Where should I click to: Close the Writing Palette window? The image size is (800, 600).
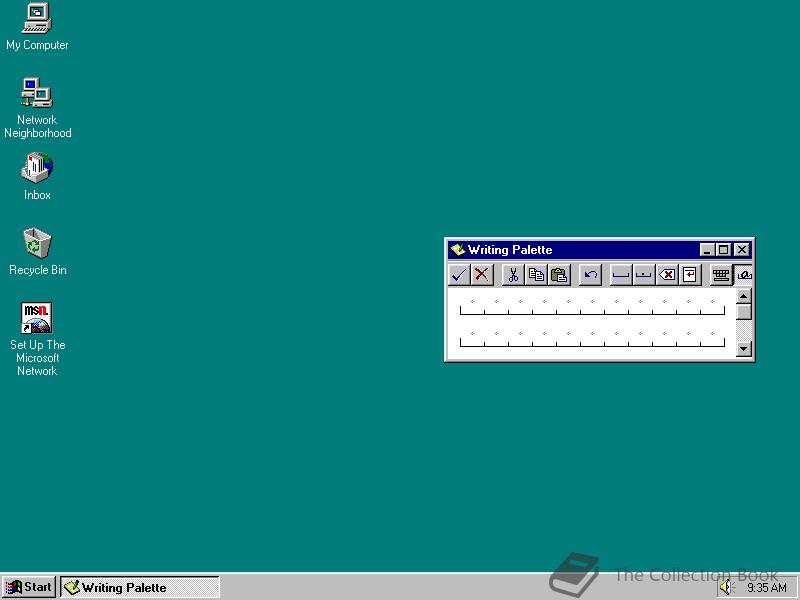[742, 250]
